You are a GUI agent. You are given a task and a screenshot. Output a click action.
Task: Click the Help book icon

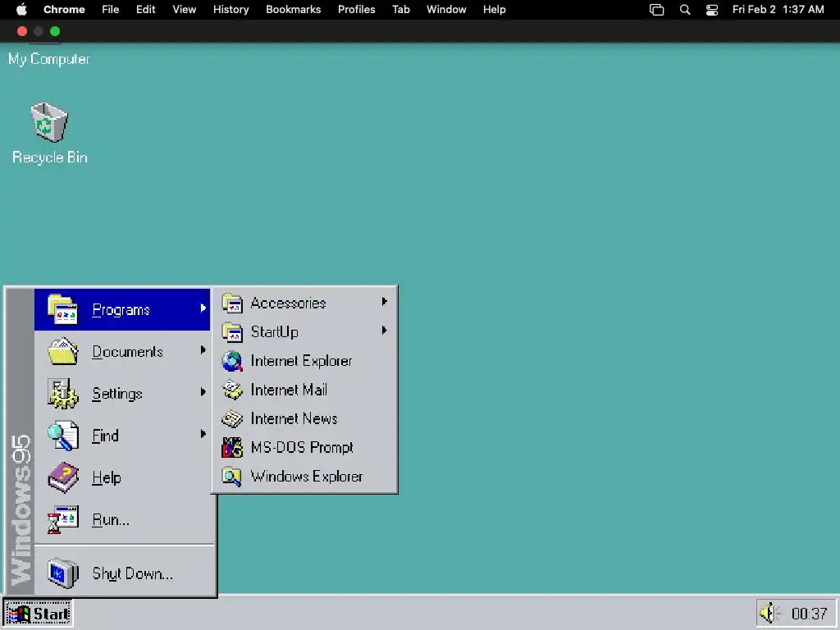click(x=62, y=477)
